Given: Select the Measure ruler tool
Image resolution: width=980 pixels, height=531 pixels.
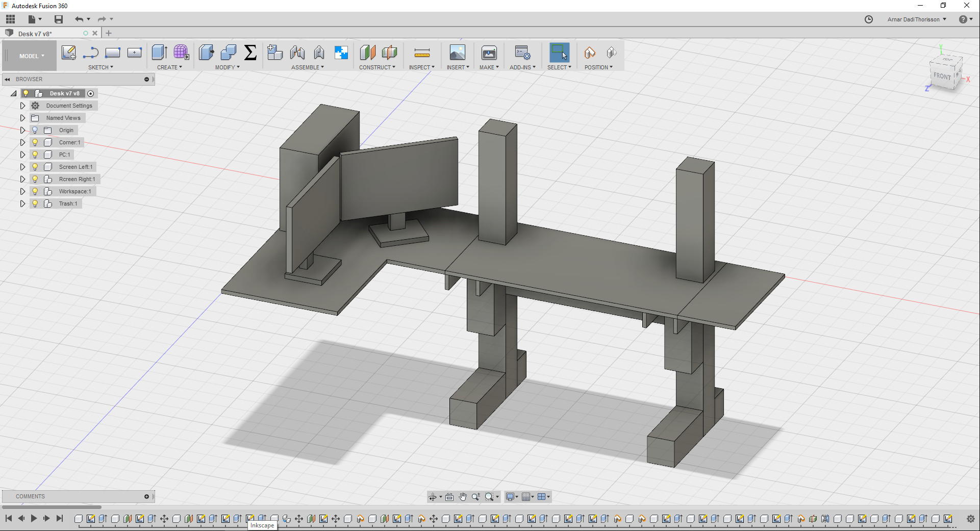Looking at the screenshot, I should coord(421,53).
